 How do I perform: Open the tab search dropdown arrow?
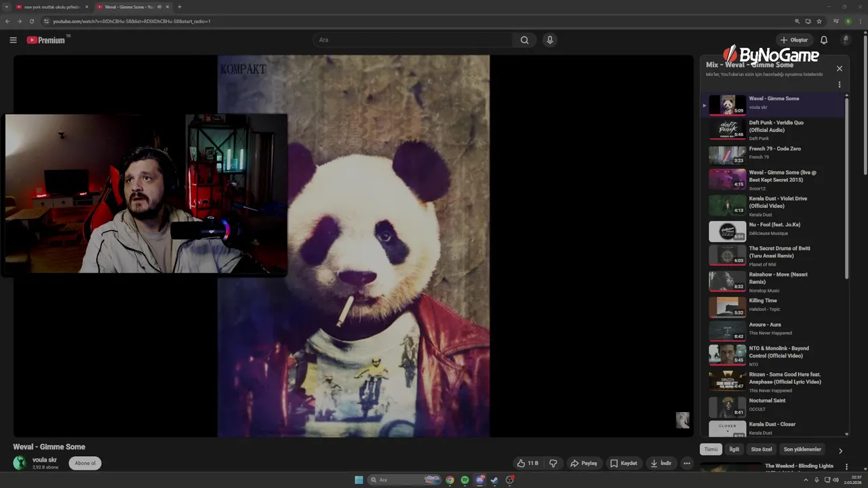(6, 7)
